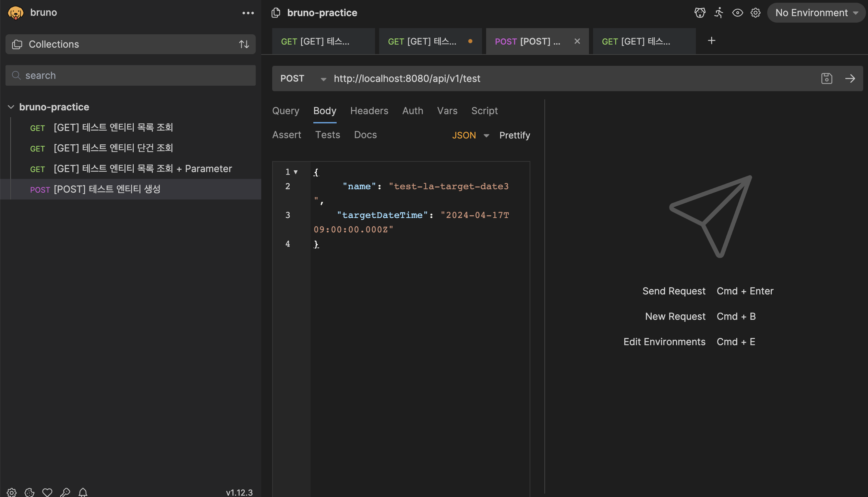Click the sort collections arrows icon
The image size is (868, 497).
click(x=244, y=44)
